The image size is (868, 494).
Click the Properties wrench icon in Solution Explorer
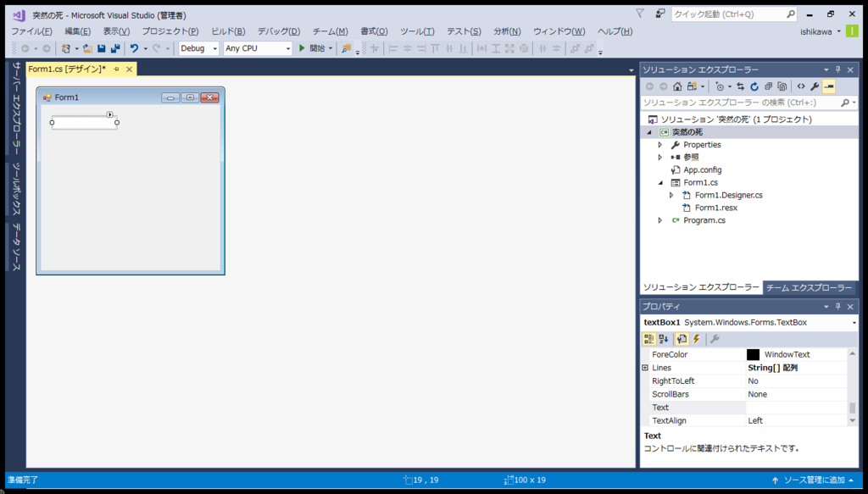(x=815, y=86)
